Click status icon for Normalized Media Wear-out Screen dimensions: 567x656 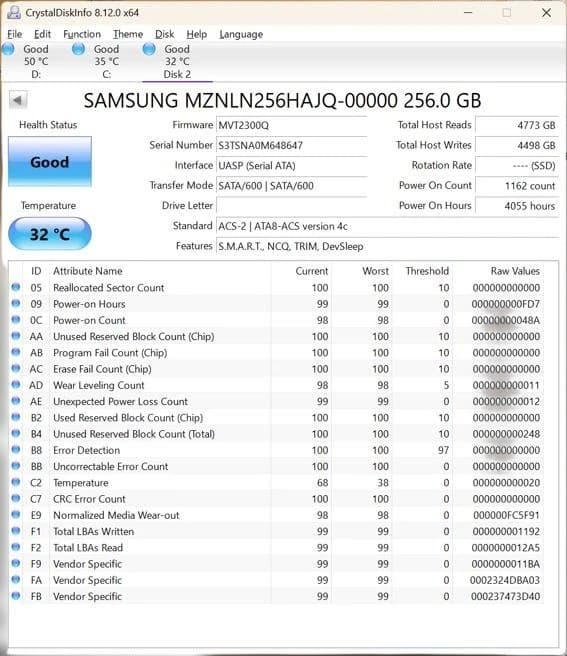coord(15,515)
